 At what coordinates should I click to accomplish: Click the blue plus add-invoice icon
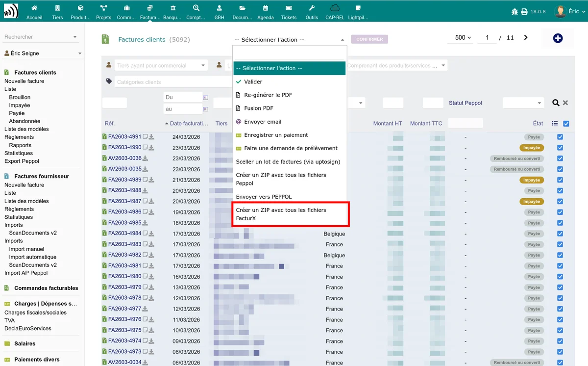[558, 38]
